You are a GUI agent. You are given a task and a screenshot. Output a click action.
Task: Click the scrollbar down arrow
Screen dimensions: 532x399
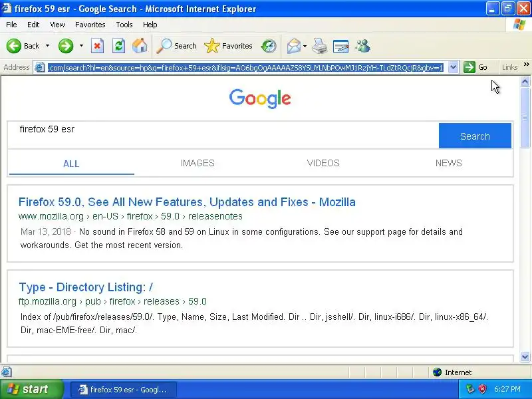[525, 357]
